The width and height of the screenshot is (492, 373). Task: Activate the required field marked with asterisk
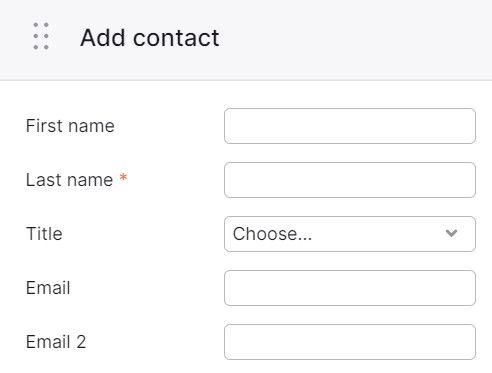pos(350,180)
